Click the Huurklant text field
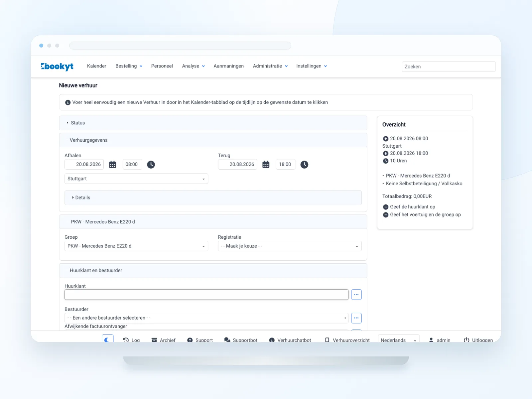Screen dimensions: 532x399 tap(206, 295)
